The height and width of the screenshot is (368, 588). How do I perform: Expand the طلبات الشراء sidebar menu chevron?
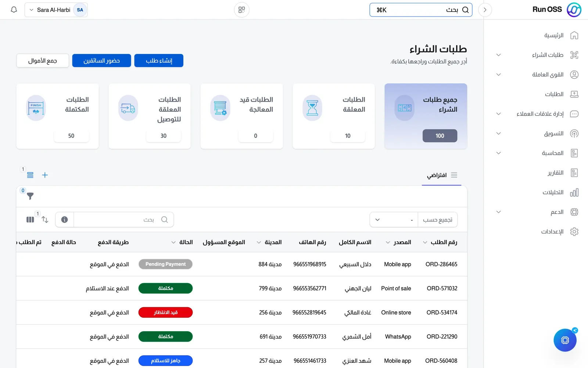pos(498,55)
